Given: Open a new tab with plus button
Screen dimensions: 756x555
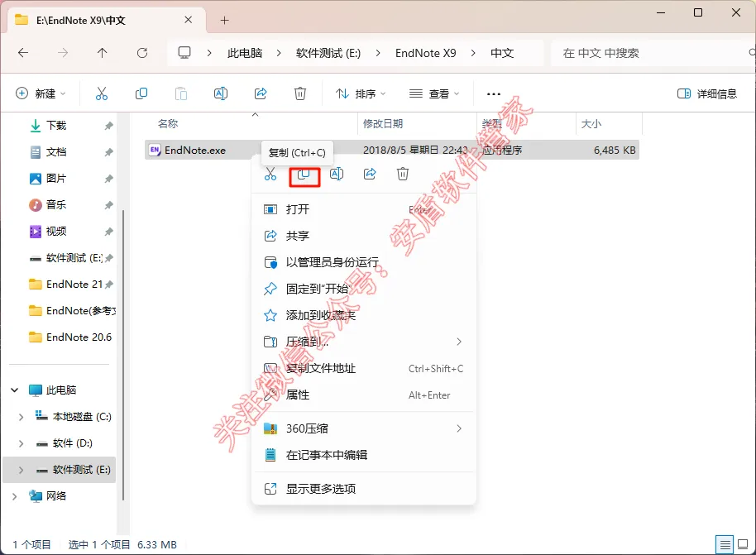Looking at the screenshot, I should coord(225,20).
